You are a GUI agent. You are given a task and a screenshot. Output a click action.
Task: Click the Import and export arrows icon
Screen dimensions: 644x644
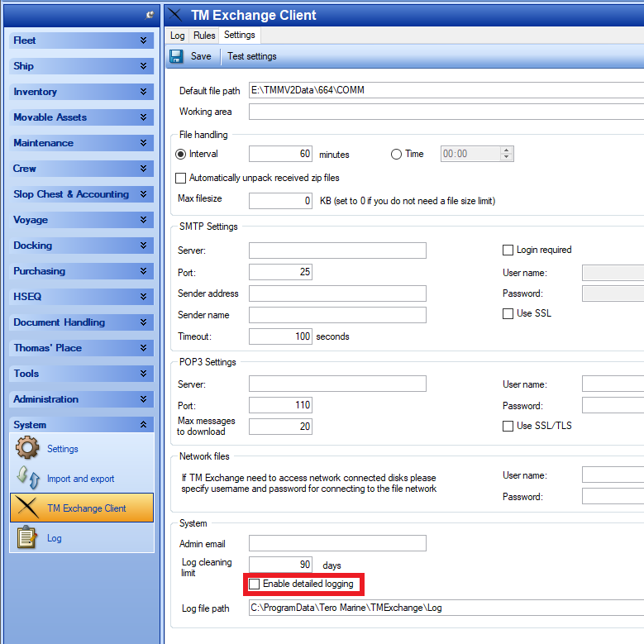pos(28,478)
